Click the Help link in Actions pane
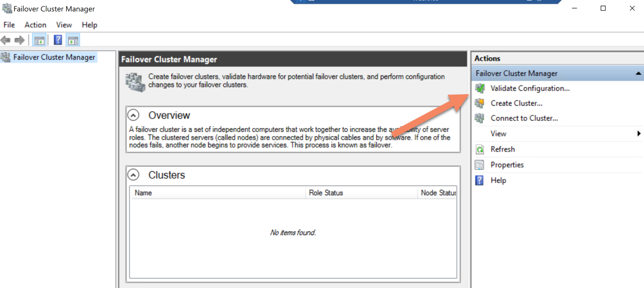Viewport: 644px width, 288px height. [x=498, y=181]
